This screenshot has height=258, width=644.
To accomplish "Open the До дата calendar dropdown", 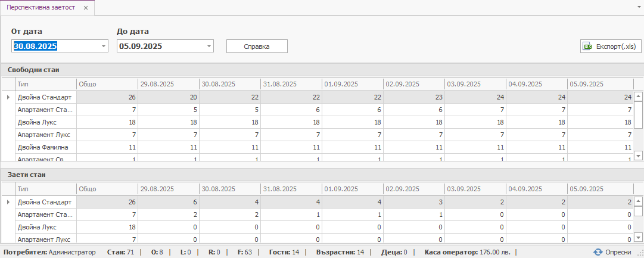I will coord(209,46).
